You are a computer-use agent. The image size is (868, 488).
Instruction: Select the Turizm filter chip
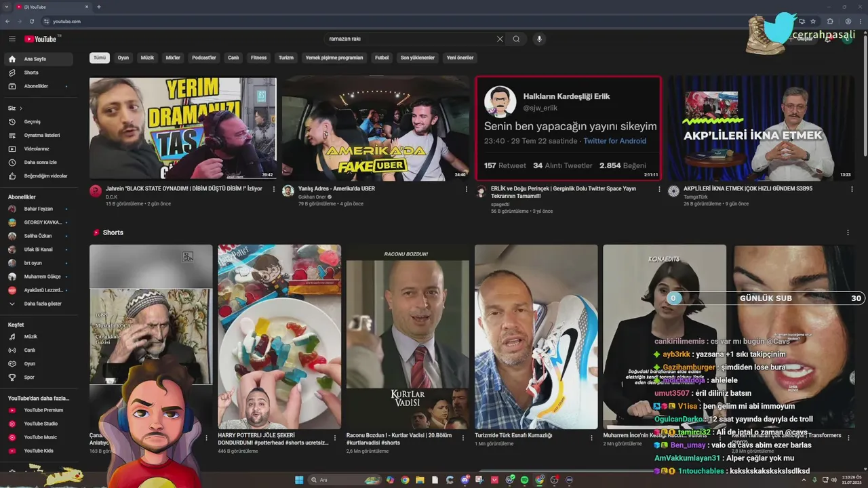coord(286,58)
